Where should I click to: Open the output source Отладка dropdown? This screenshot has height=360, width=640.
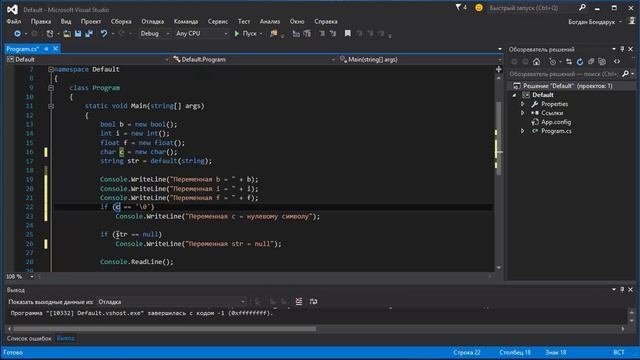(x=171, y=302)
